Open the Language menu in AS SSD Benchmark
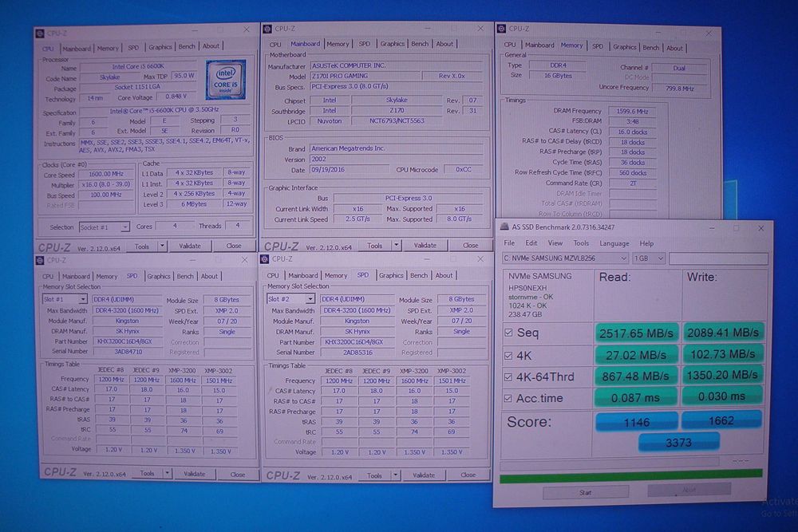The height and width of the screenshot is (532, 798). [x=614, y=243]
